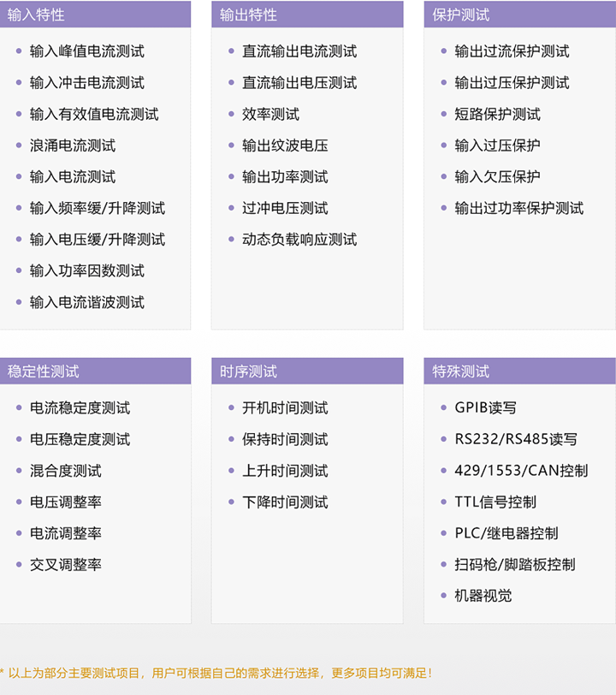Choose 混合度测试 in stability list
This screenshot has width=616, height=695.
pos(65,471)
